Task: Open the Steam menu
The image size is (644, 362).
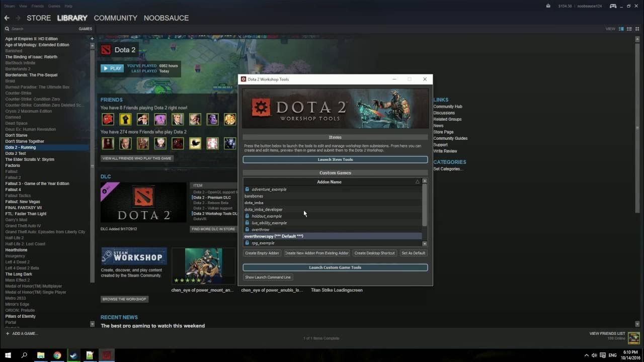Action: (x=9, y=6)
